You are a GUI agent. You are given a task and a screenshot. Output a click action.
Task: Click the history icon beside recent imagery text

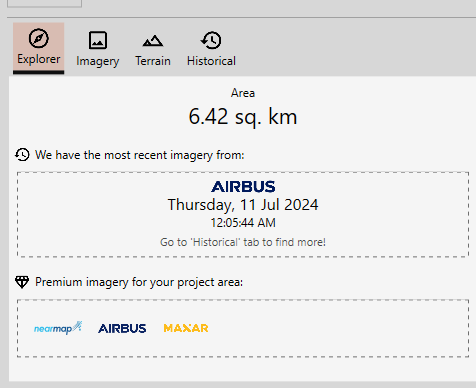[x=22, y=155]
